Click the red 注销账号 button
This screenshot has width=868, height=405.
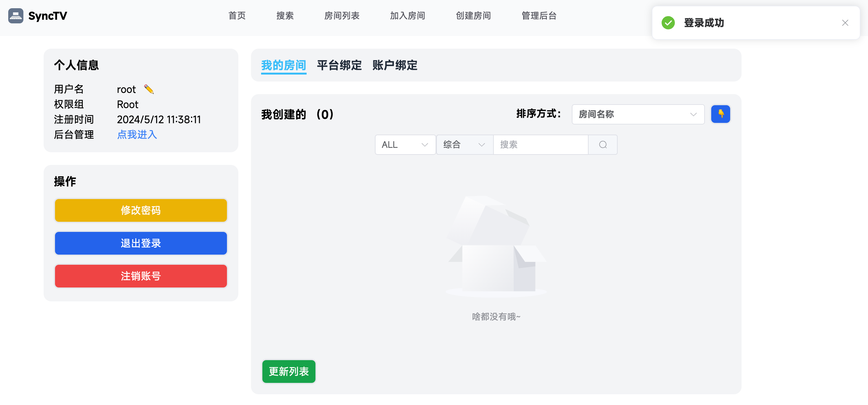141,276
